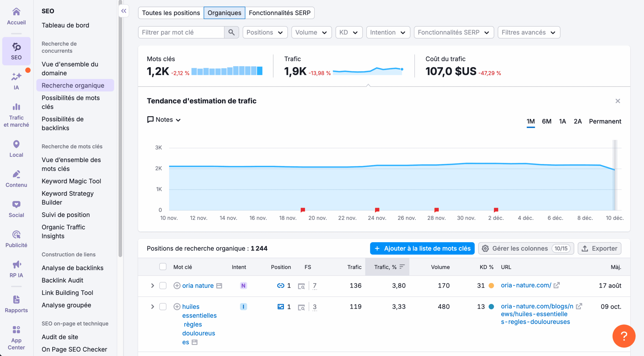Open the Intention filter dropdown
The width and height of the screenshot is (644, 356).
(x=388, y=32)
